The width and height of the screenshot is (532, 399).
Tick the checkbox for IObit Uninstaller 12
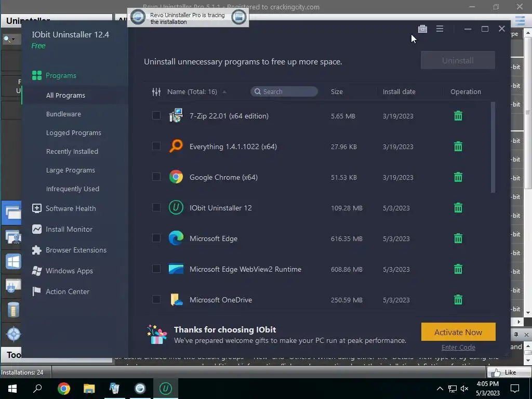156,207
